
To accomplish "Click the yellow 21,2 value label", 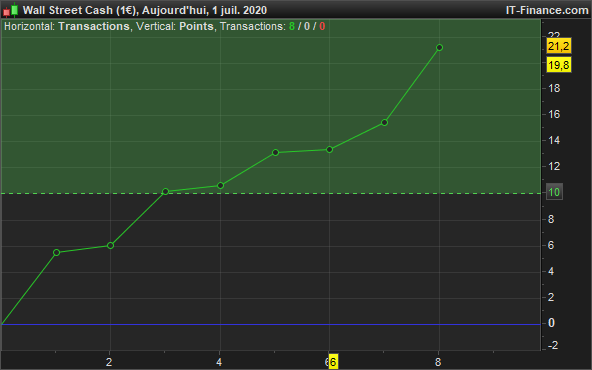I will click(559, 46).
